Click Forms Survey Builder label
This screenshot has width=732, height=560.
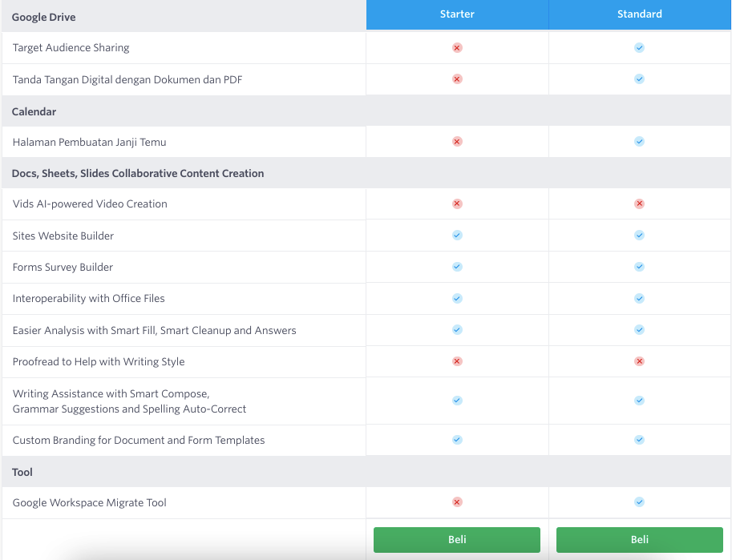63,267
